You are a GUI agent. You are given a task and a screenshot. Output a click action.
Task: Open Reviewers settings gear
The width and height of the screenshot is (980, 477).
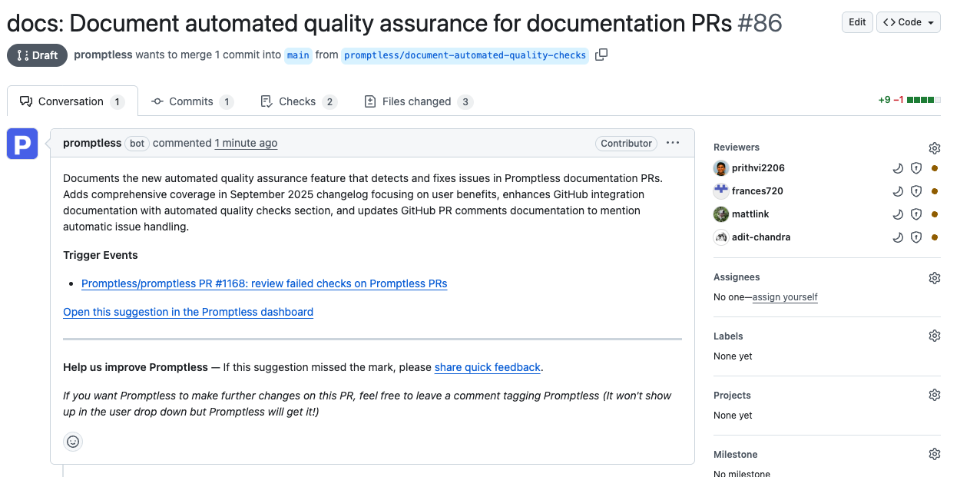[934, 147]
